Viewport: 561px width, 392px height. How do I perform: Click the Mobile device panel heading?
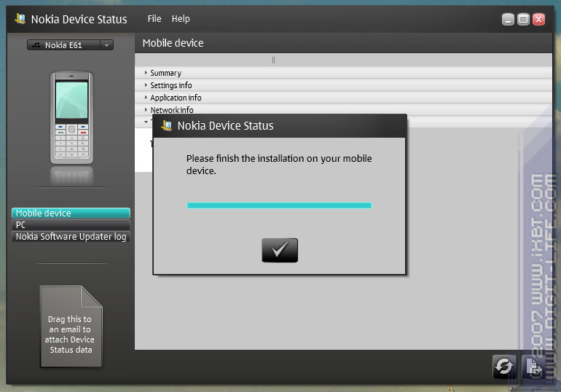coord(173,43)
